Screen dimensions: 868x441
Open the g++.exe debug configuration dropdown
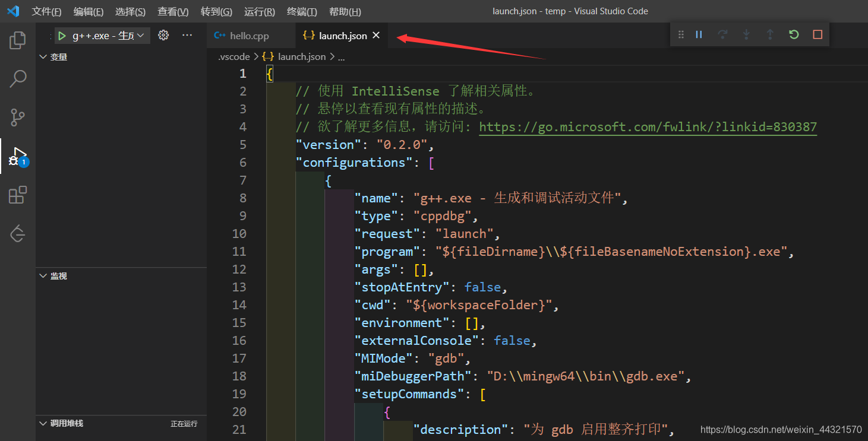(x=103, y=36)
